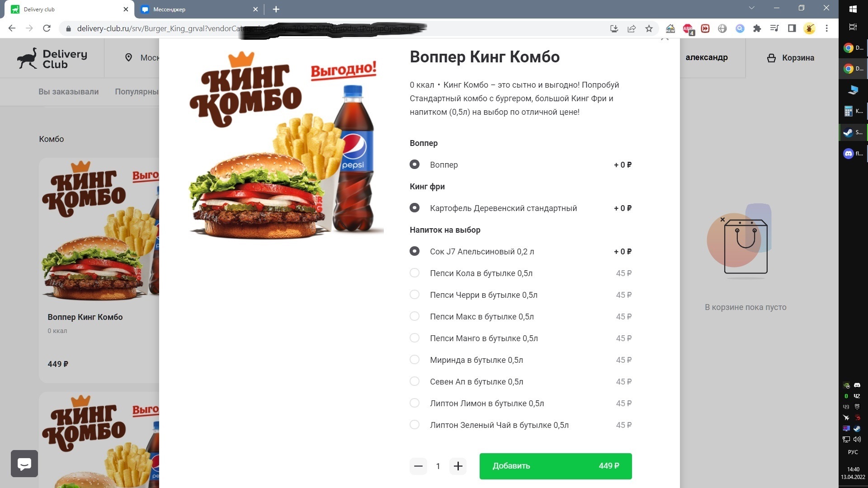Select Сок J7 Апельсиновый 0,2 л option
This screenshot has height=488, width=868.
coord(415,251)
